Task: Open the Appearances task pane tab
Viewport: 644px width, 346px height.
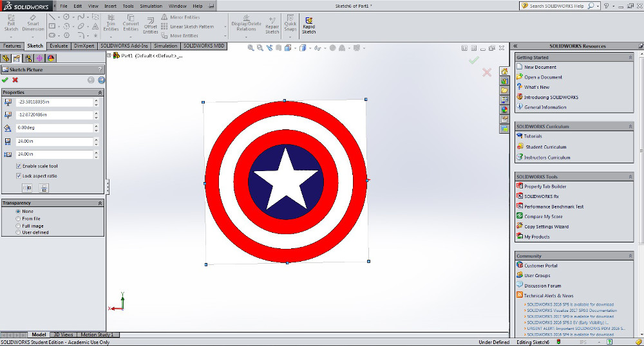Action: click(504, 109)
